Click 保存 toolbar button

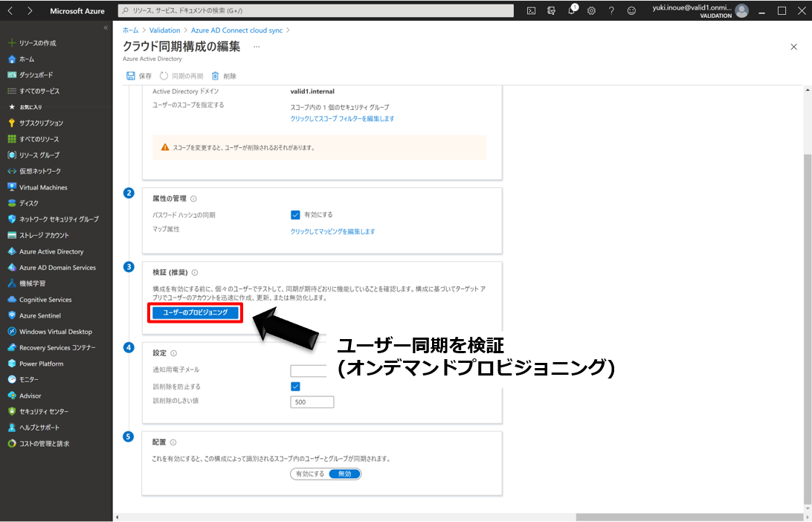coord(139,76)
